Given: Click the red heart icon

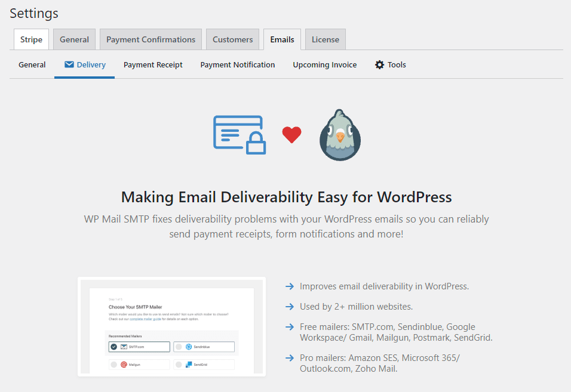Looking at the screenshot, I should tap(291, 135).
